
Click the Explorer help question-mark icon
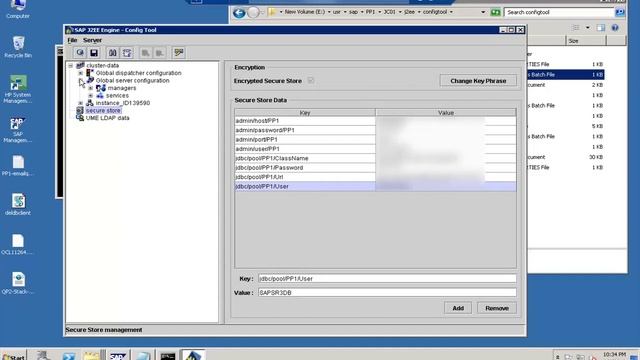[x=615, y=28]
